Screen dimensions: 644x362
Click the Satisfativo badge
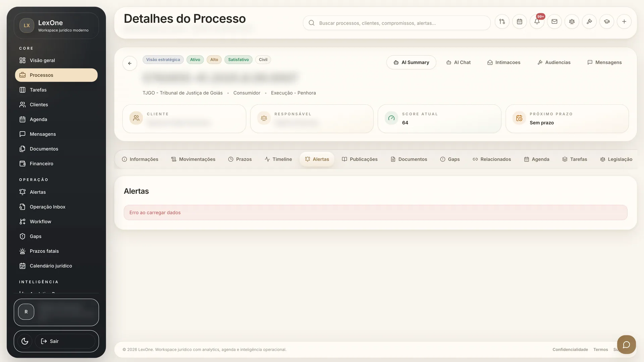(x=238, y=60)
